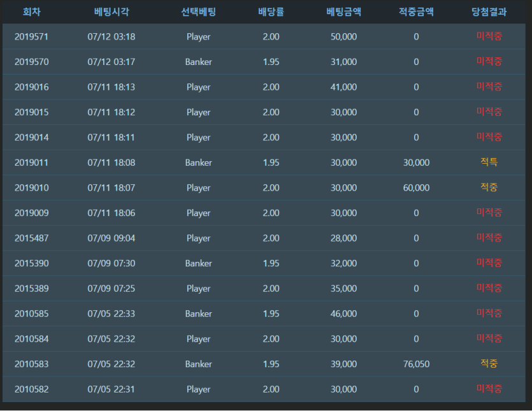532x411 pixels.
Task: Click the 회차 column header
Action: coord(32,12)
